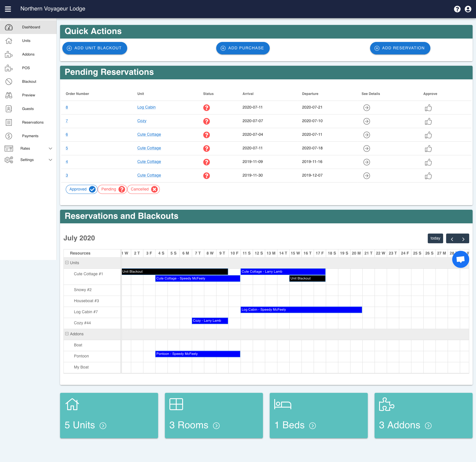The image size is (476, 462).
Task: Expand the Rates sidebar section
Action: (x=50, y=148)
